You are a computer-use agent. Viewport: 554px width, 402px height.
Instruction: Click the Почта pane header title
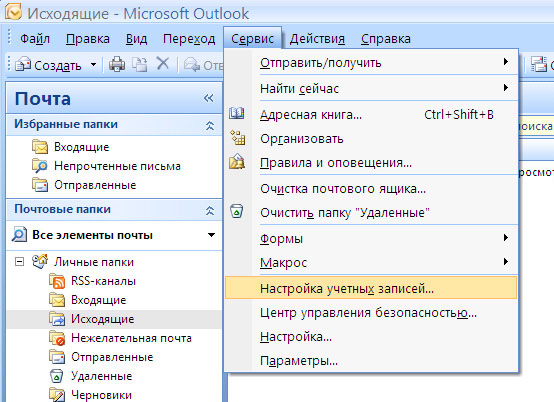[x=43, y=98]
